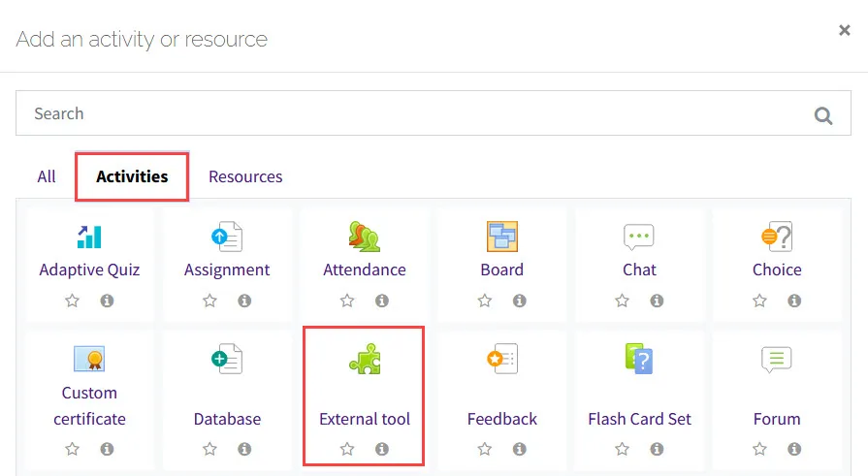The width and height of the screenshot is (868, 476).
Task: Choose the Attendance activity icon
Action: [x=365, y=237]
